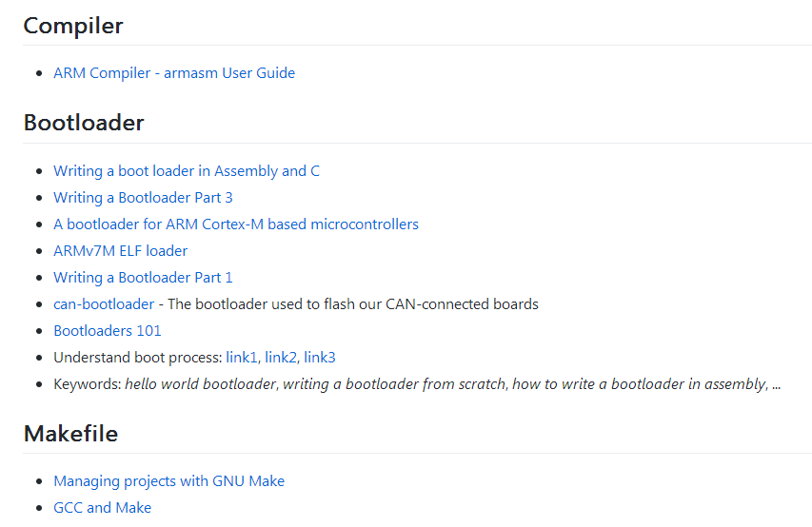Image resolution: width=812 pixels, height=527 pixels.
Task: Click the Bootloader section heading
Action: pyautogui.click(x=84, y=123)
